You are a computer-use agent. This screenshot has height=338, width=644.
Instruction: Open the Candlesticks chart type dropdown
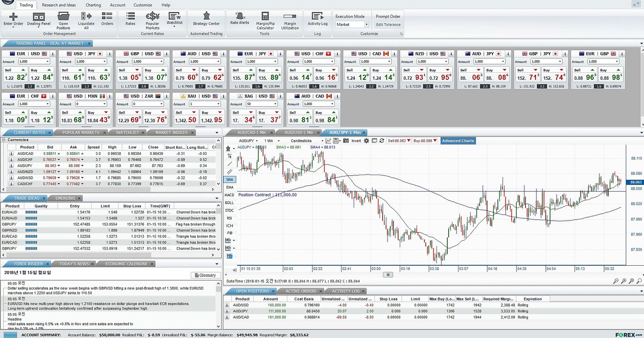coord(307,141)
